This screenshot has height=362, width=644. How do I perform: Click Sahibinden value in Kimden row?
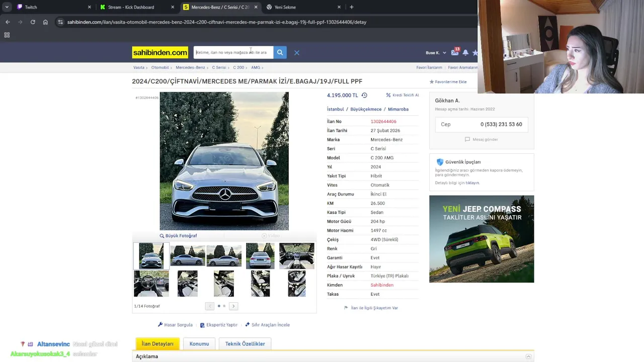[382, 285]
